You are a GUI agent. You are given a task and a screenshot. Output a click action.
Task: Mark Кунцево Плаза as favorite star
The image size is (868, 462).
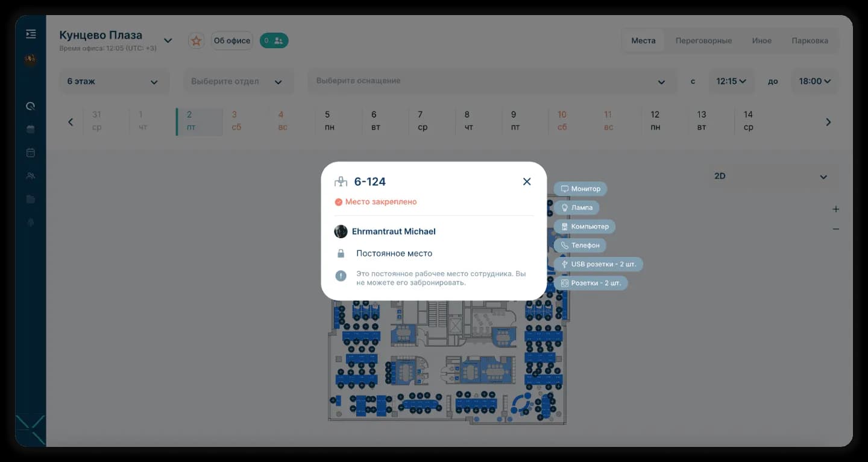pos(196,40)
